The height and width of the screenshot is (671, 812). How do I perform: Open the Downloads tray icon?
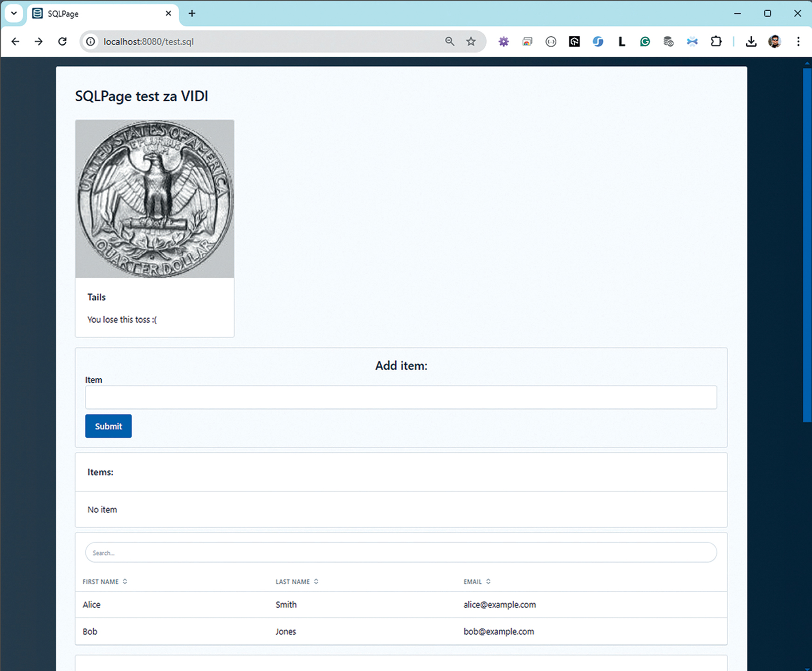click(x=751, y=41)
